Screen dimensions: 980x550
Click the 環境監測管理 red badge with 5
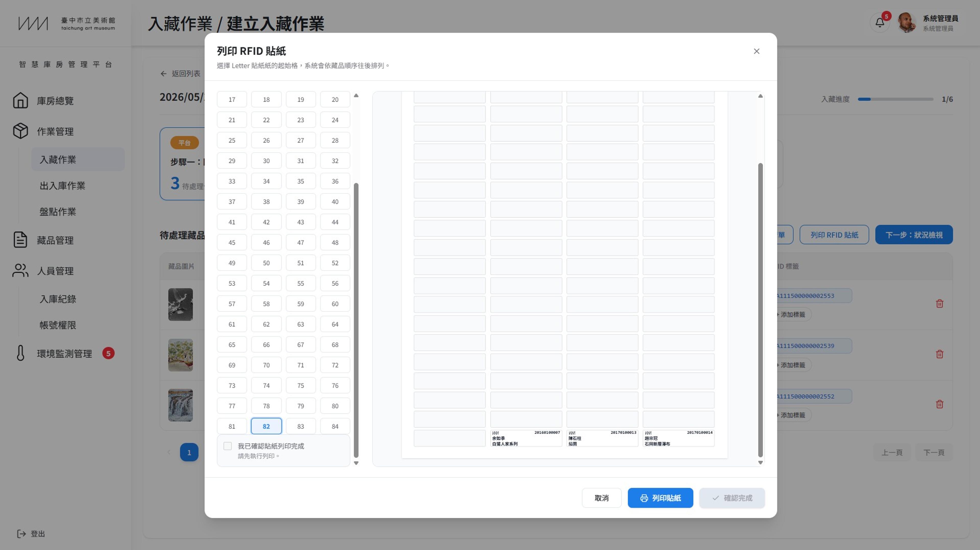(108, 353)
